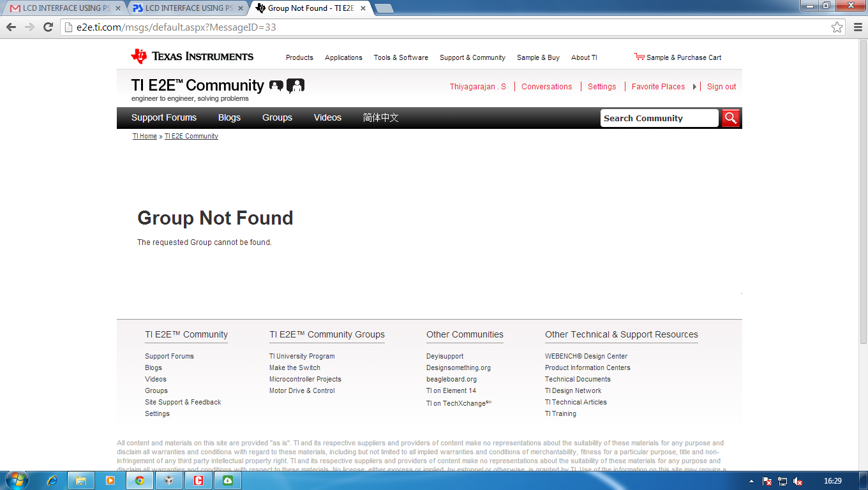Image resolution: width=868 pixels, height=490 pixels.
Task: Click the E2E community people icons
Action: point(287,86)
